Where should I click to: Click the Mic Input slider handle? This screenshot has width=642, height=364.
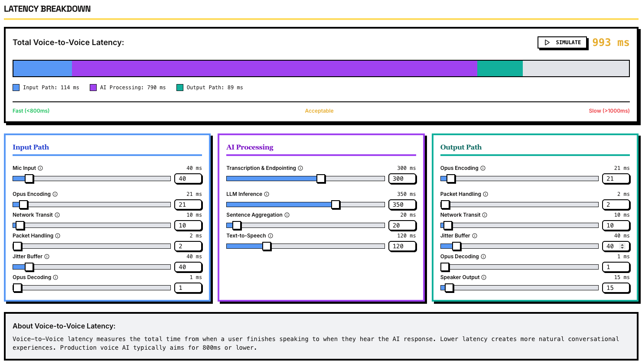29,179
